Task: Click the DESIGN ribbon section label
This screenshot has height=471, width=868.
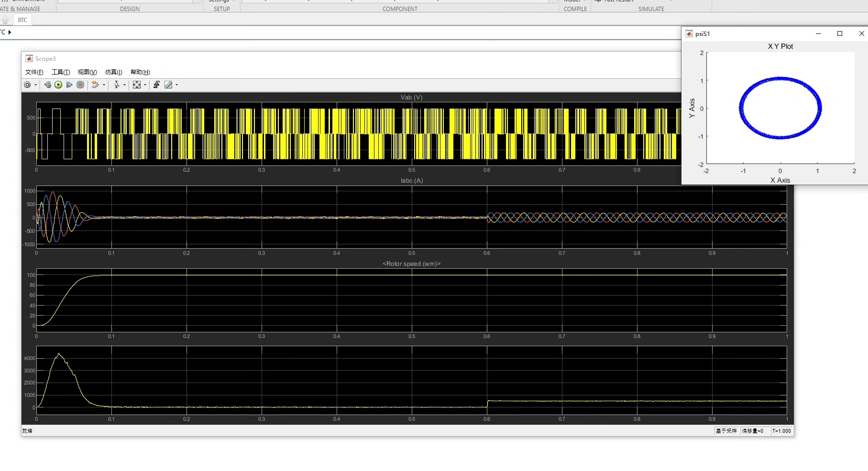Action: click(x=130, y=9)
